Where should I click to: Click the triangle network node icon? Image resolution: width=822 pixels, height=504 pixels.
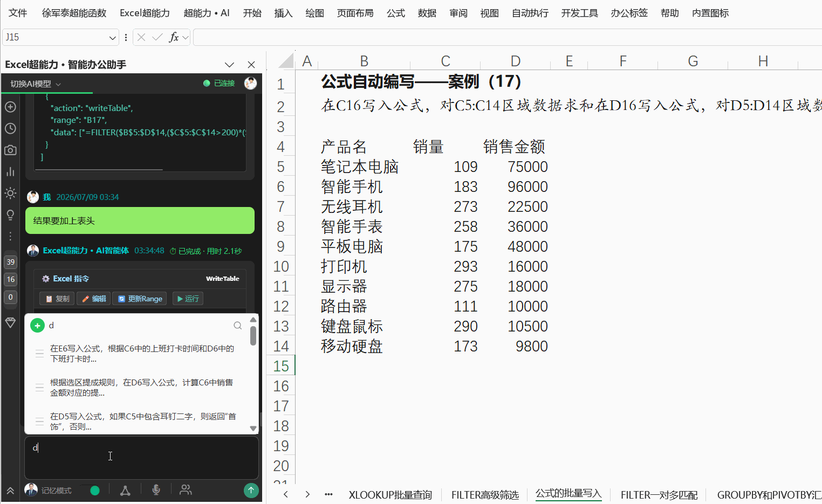click(x=125, y=490)
